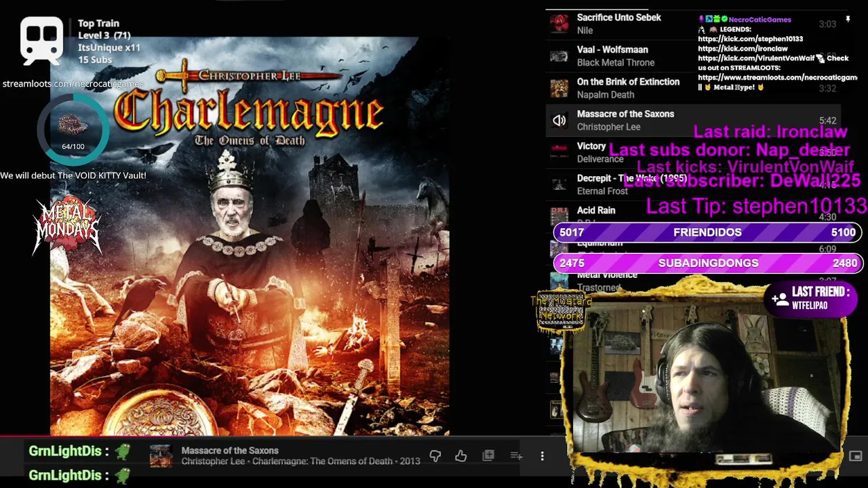Click first GrnLightDis chat name
Screen dimensions: 868x488
tap(65, 451)
